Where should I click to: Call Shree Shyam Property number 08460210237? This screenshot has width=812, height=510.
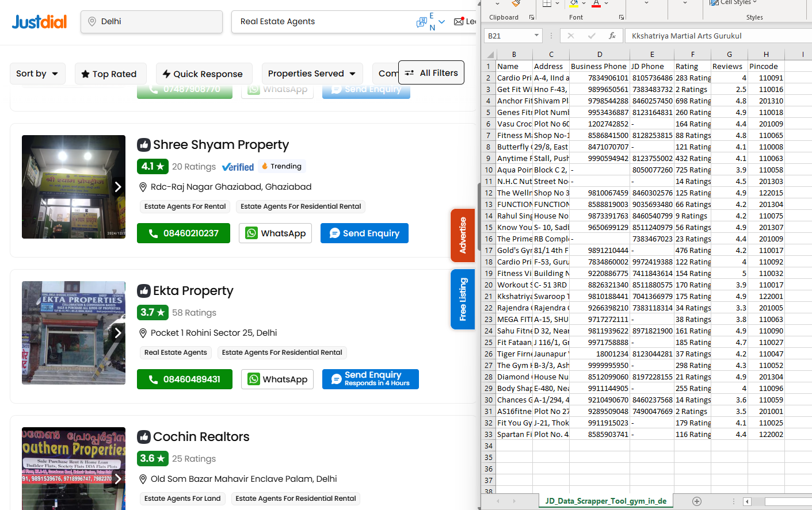click(x=184, y=233)
